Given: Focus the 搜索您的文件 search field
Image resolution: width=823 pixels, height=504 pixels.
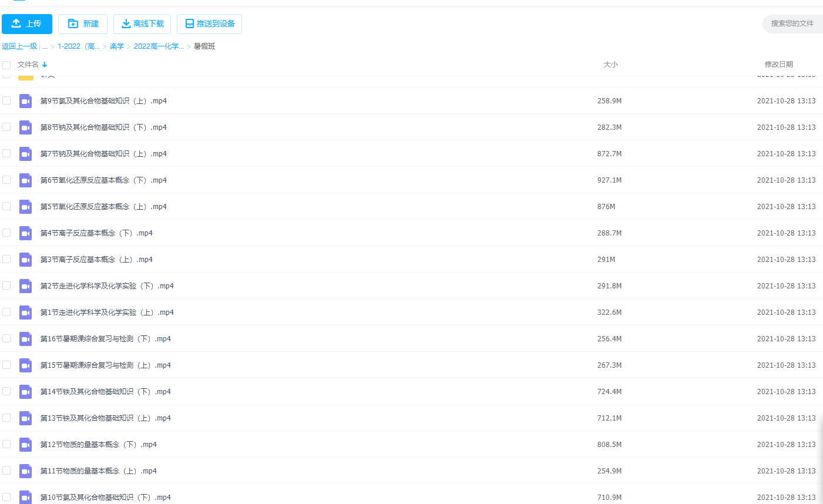Looking at the screenshot, I should point(792,23).
